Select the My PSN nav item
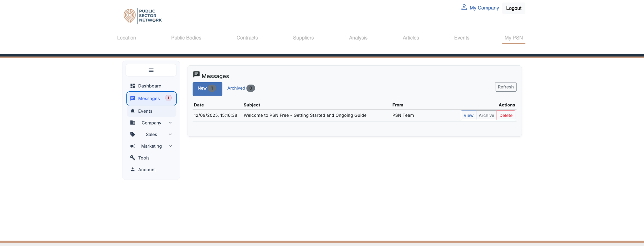644x246 pixels. pos(514,38)
